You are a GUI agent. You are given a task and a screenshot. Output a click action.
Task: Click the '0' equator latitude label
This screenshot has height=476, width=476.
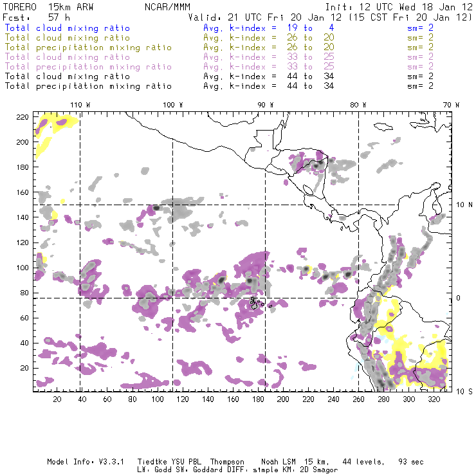(x=458, y=298)
